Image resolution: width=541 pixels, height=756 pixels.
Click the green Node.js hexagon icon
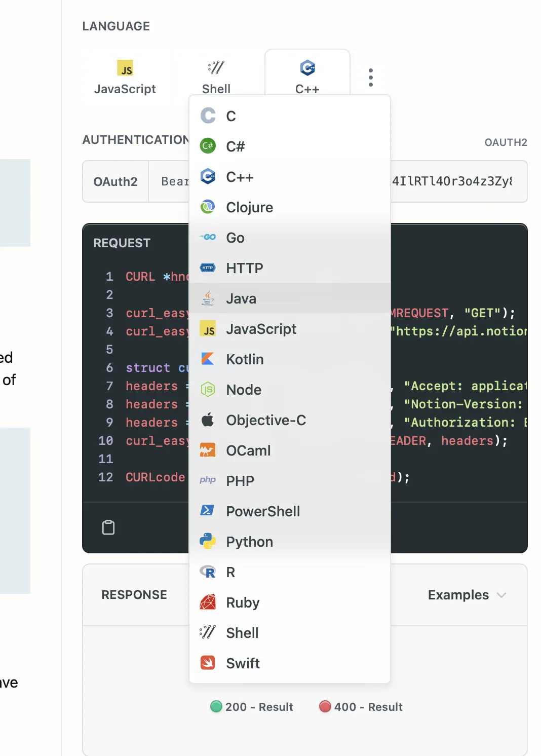click(x=208, y=389)
